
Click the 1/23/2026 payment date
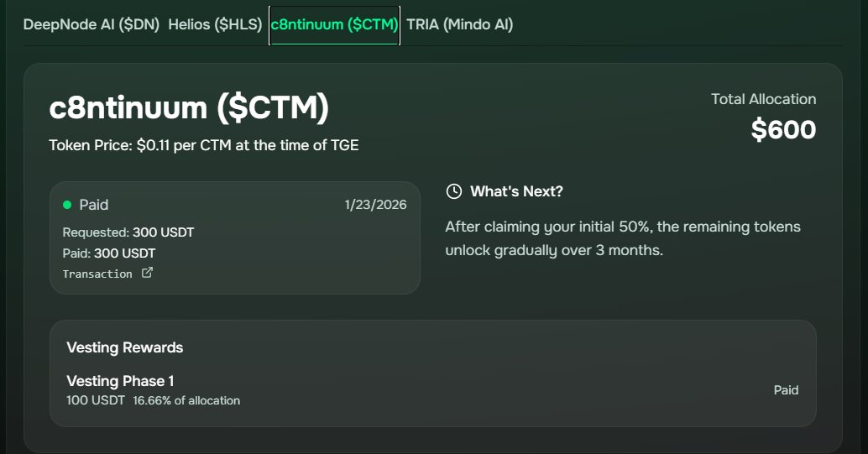pyautogui.click(x=375, y=205)
